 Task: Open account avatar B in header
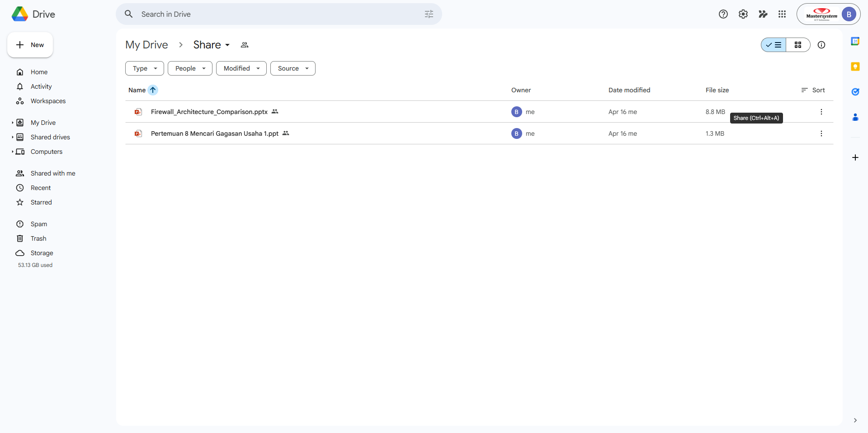849,14
